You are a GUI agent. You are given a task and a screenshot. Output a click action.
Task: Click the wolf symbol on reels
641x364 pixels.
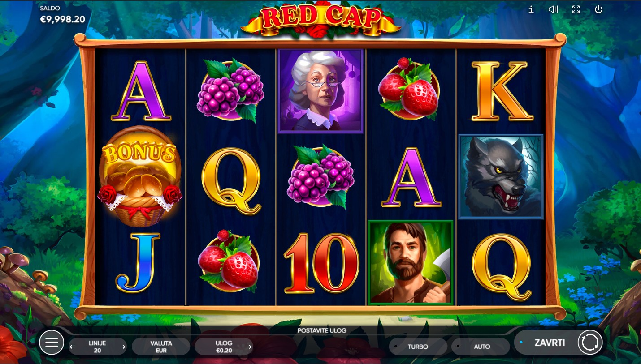pos(501,176)
